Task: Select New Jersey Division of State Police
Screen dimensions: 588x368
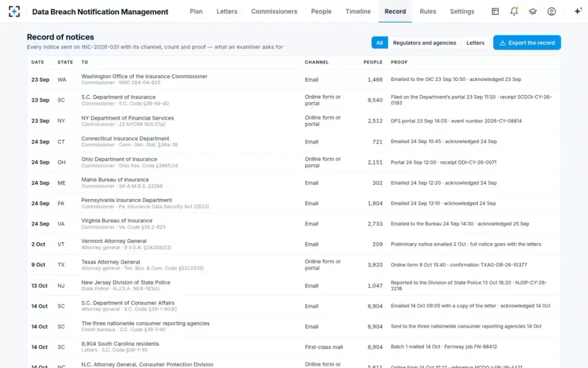Action: coord(294,286)
